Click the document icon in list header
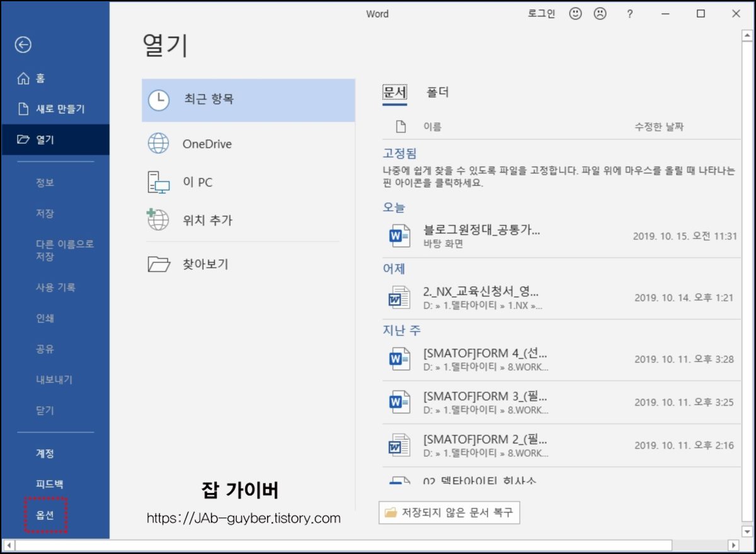Image resolution: width=756 pixels, height=554 pixels. click(x=401, y=127)
